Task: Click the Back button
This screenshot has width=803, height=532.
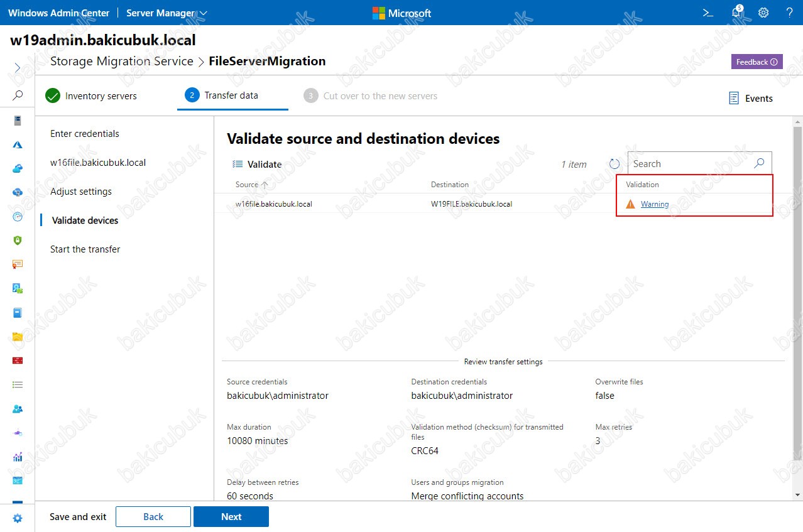Action: pos(153,517)
